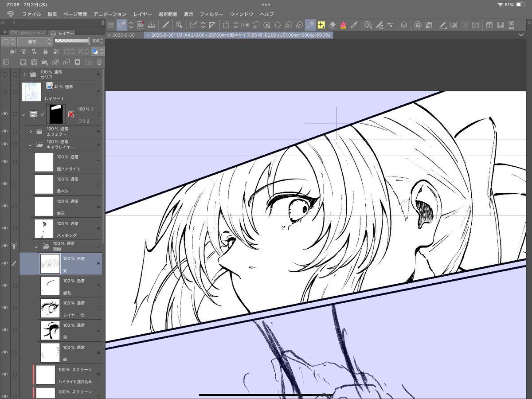Click the color mosaic grid icon

(x=429, y=25)
